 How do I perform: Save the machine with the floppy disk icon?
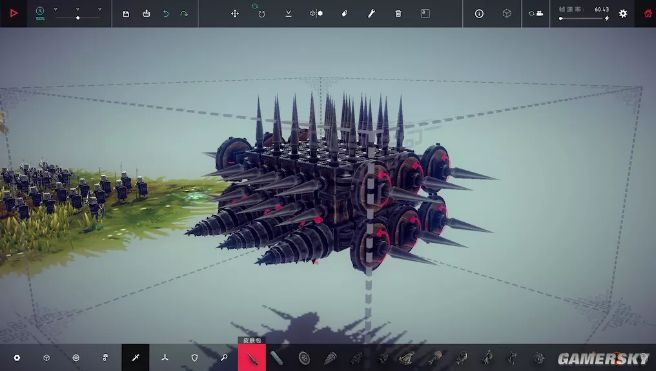[x=126, y=14]
